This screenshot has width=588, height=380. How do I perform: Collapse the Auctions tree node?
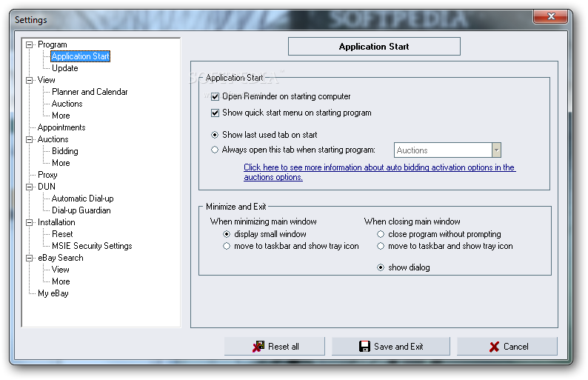tap(29, 139)
